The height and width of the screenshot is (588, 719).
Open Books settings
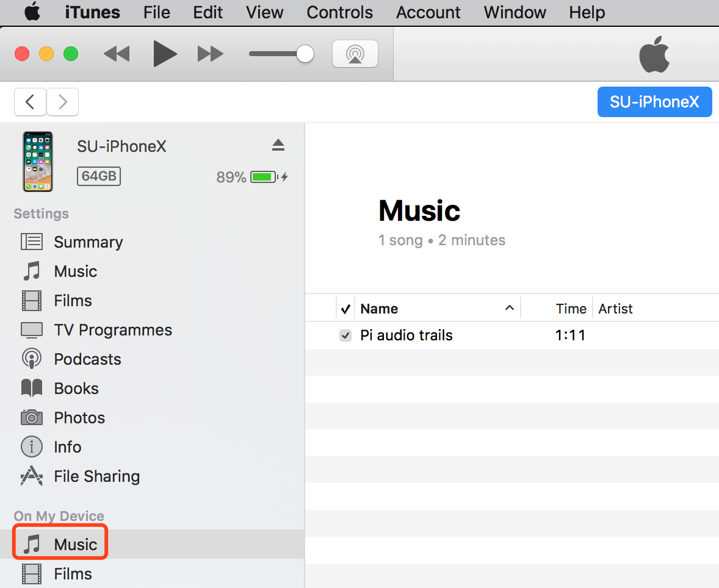76,389
